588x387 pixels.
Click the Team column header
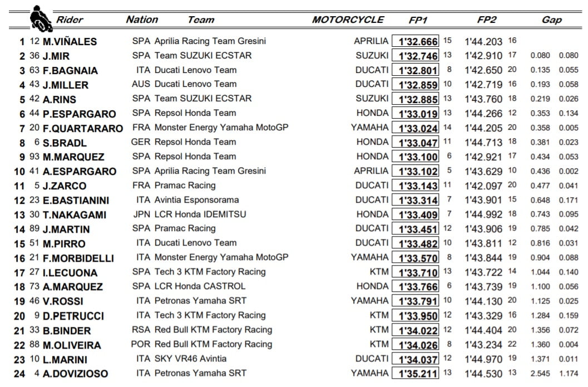pyautogui.click(x=201, y=19)
